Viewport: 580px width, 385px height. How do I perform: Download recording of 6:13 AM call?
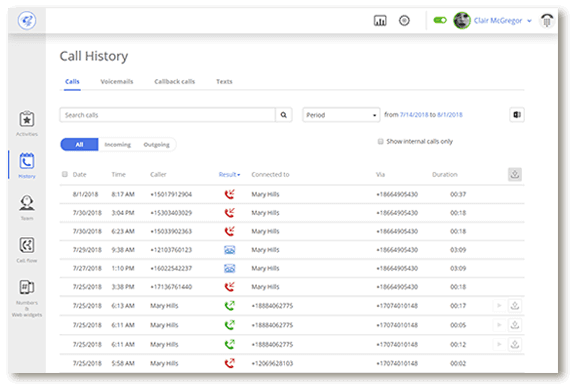pyautogui.click(x=515, y=305)
